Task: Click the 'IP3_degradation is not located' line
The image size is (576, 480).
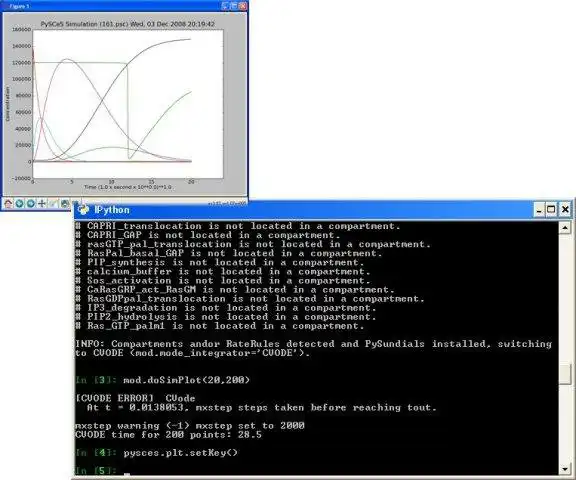Action: [225, 308]
